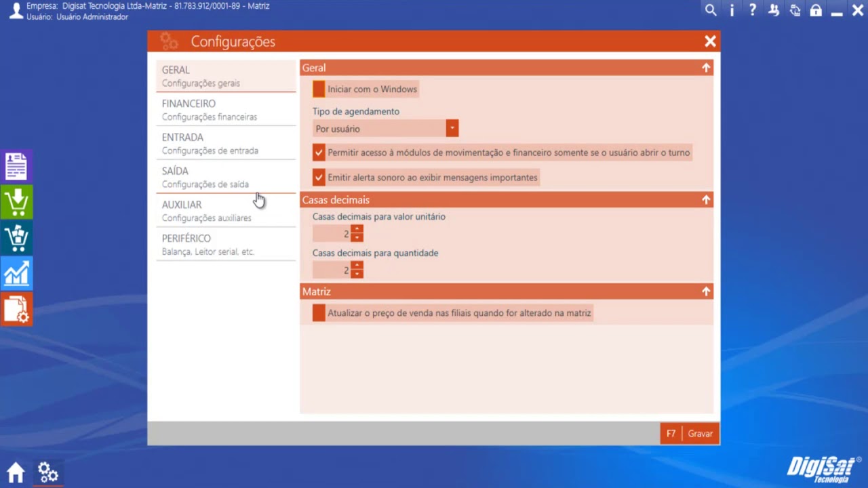This screenshot has width=868, height=488.
Task: Decrease decimals for quantidade
Action: [x=357, y=274]
